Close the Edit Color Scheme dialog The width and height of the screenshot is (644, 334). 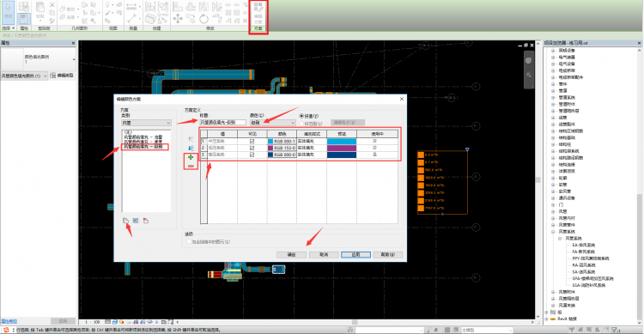[x=402, y=99]
